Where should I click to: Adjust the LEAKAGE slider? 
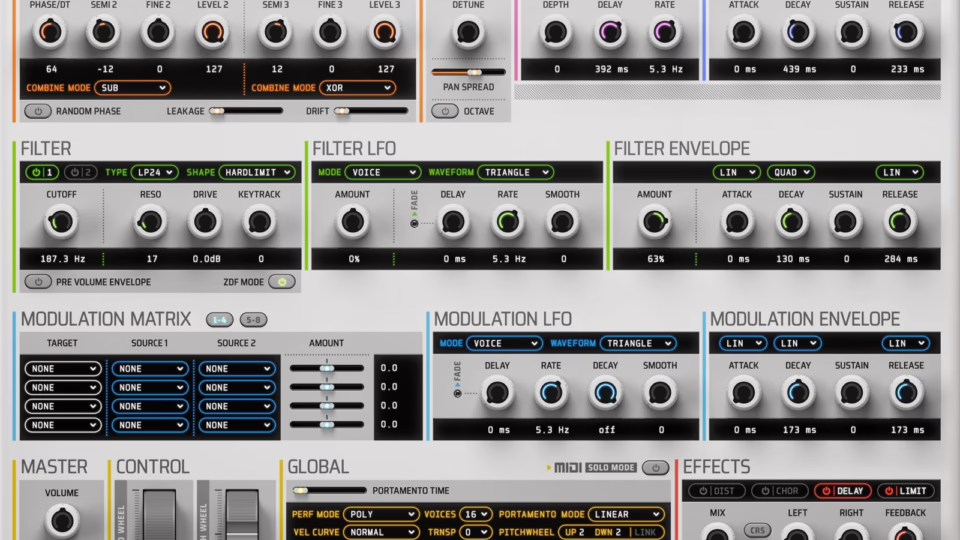click(x=246, y=111)
